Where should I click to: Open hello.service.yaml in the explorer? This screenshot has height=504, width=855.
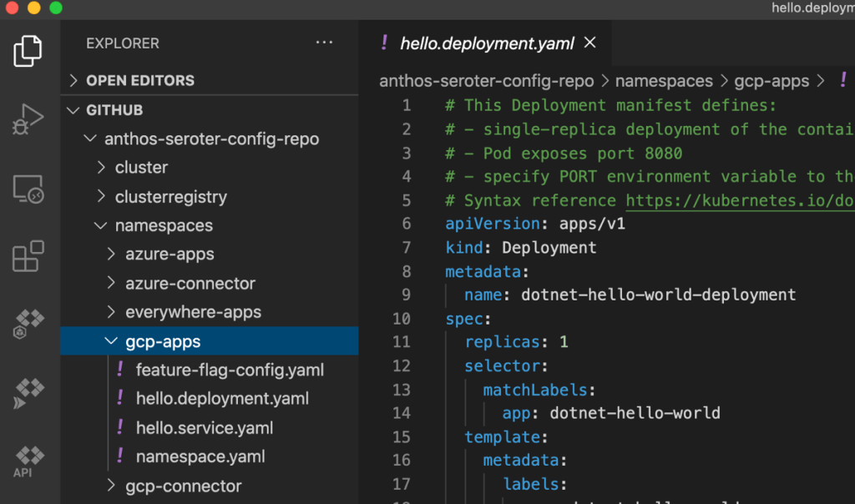205,428
